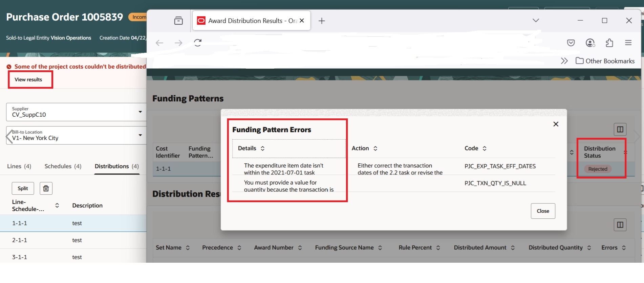Click the browser back arrow
Viewport: 644px width, 283px height.
pyautogui.click(x=159, y=43)
